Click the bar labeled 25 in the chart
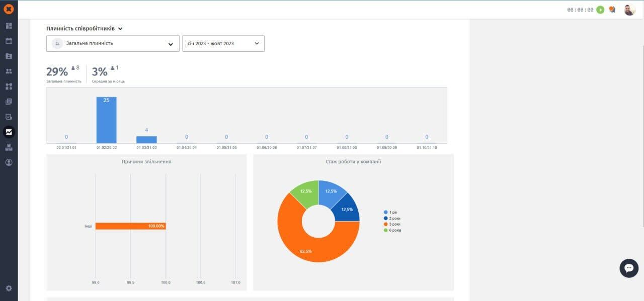This screenshot has width=644, height=301. (x=106, y=121)
